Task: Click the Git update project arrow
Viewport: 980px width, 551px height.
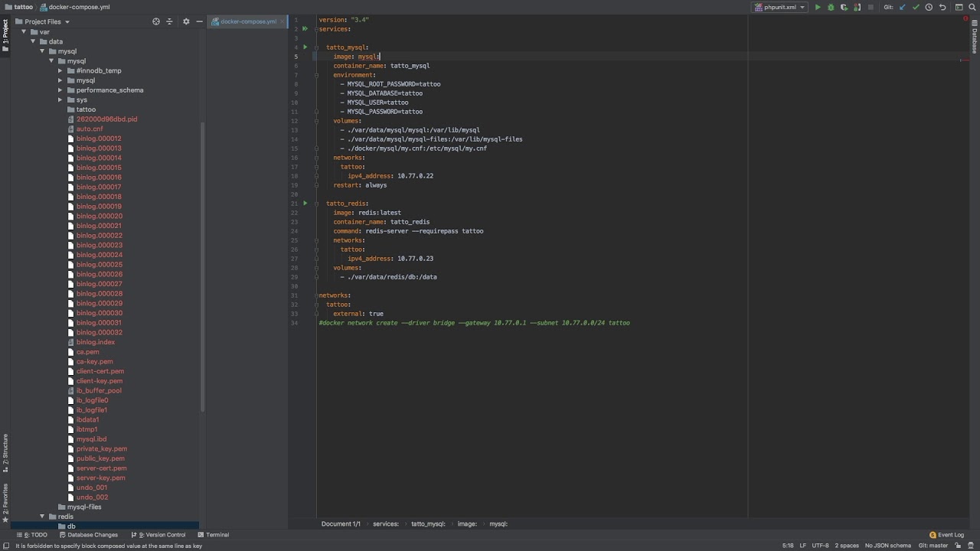Action: coord(903,8)
